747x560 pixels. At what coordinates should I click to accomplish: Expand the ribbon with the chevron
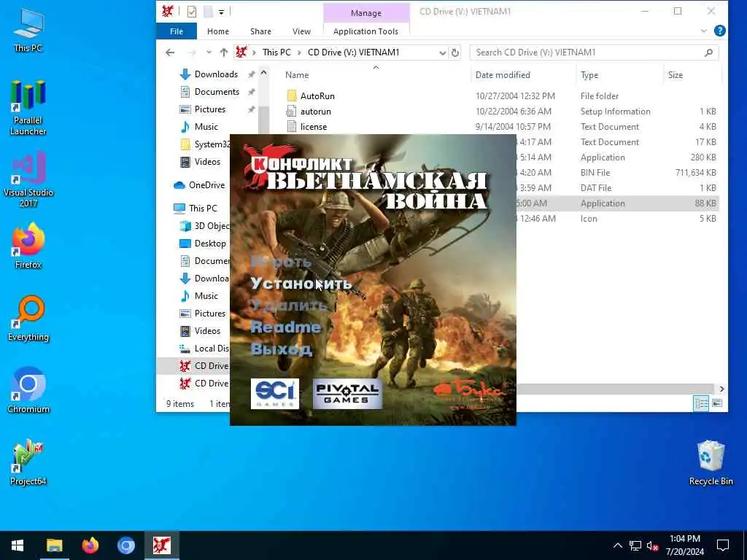(x=704, y=31)
